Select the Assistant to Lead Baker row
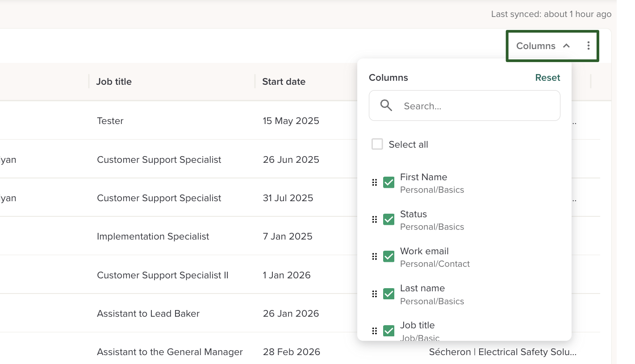This screenshot has height=364, width=635. (148, 314)
